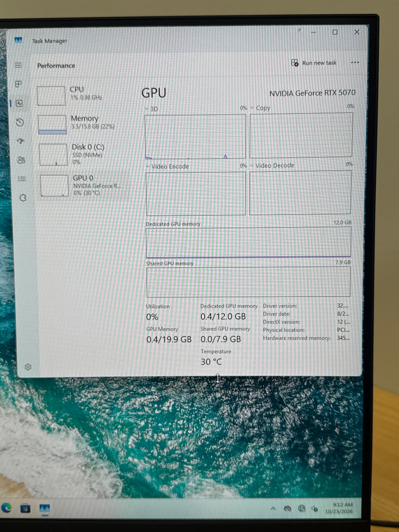Maximize the Task Manager window

pos(335,32)
